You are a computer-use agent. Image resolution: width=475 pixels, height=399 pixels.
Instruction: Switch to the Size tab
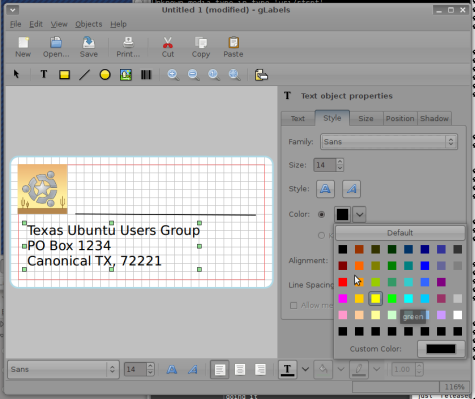click(x=366, y=119)
